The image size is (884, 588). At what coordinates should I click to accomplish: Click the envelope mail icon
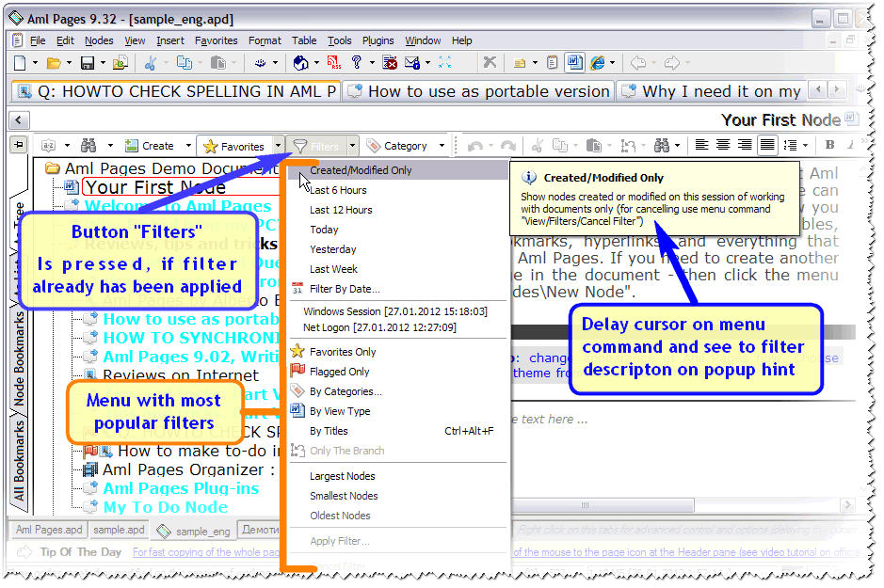(x=412, y=62)
